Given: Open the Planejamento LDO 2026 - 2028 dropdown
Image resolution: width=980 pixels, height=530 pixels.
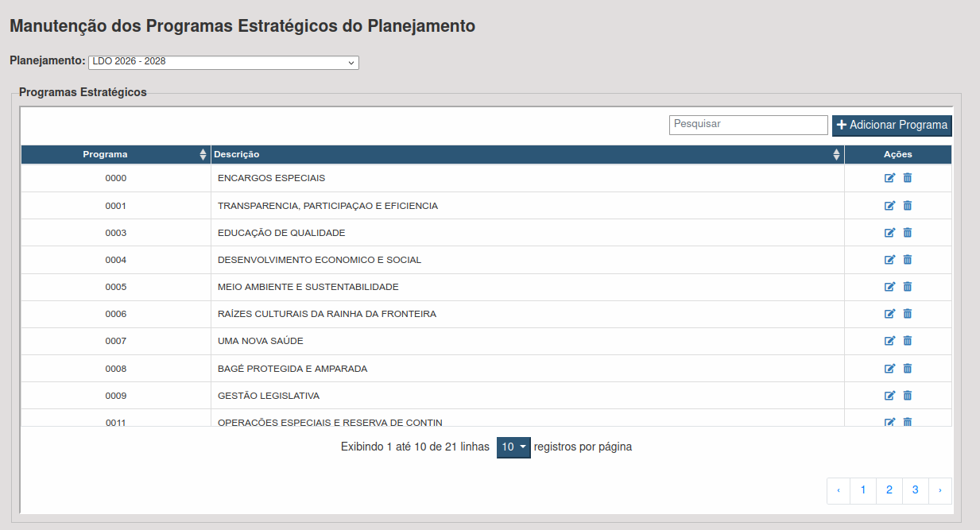Looking at the screenshot, I should [223, 62].
